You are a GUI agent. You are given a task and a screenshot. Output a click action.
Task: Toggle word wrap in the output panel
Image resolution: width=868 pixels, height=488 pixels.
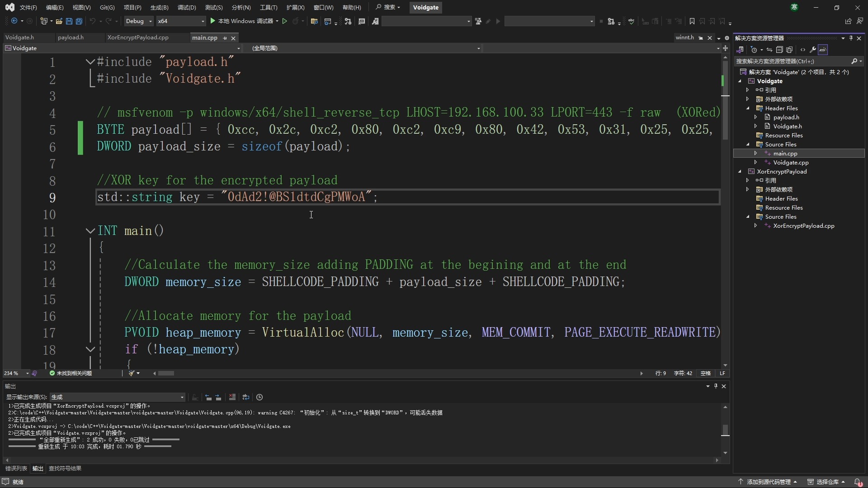point(245,397)
